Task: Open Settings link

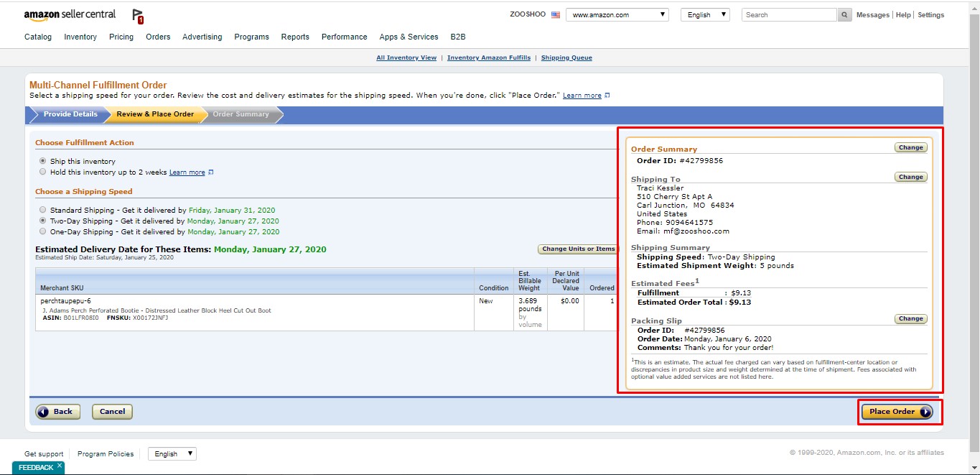Action: pos(931,15)
